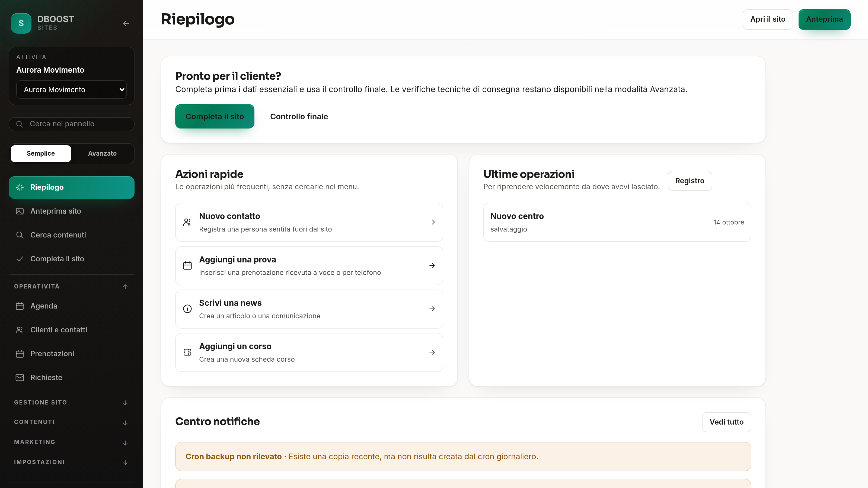The width and height of the screenshot is (868, 488).
Task: Click the magnifier icon in panel search
Action: pos(20,124)
